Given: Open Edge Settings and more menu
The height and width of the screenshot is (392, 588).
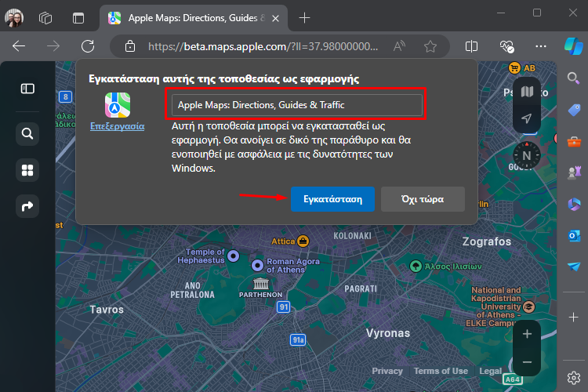Looking at the screenshot, I should 541,46.
